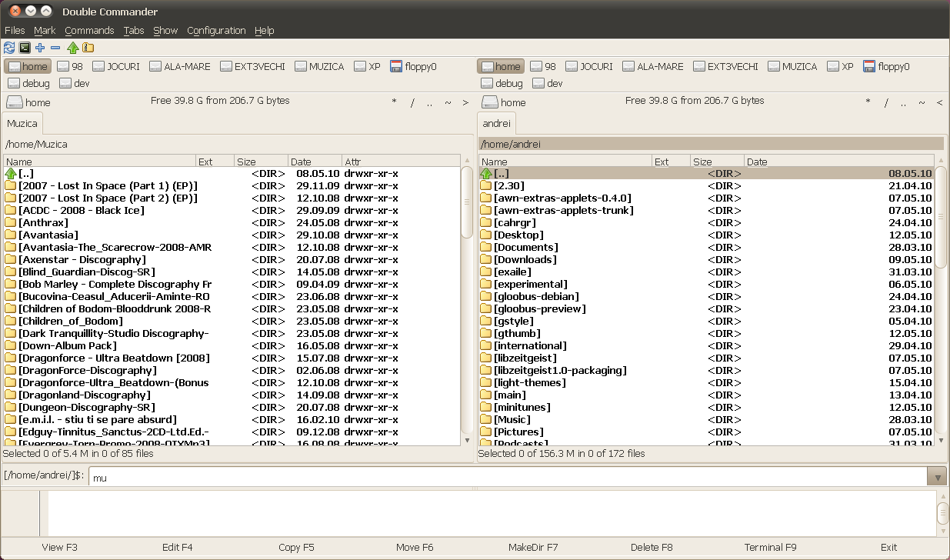950x560 pixels.
Task: Click the .. shortcut to go up a level
Action: click(429, 101)
